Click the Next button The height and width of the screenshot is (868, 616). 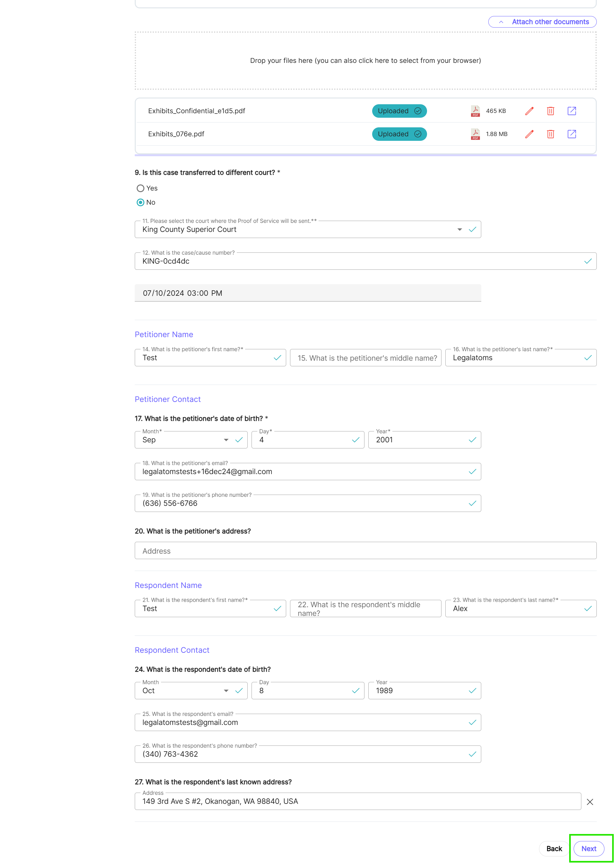coord(589,849)
